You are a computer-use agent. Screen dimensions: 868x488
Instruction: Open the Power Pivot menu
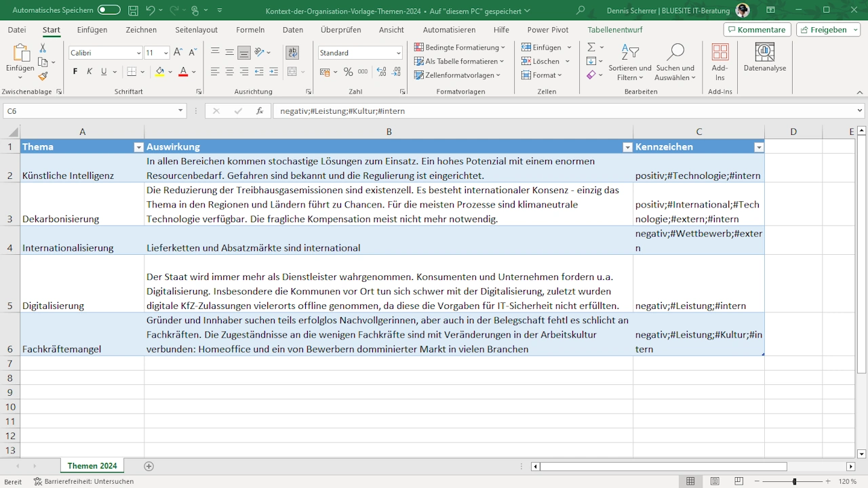click(547, 30)
